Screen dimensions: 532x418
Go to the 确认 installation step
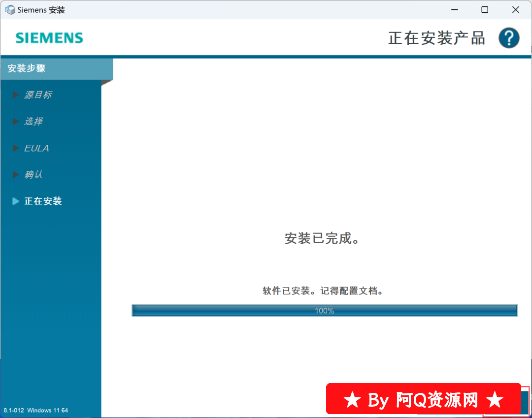pos(33,175)
